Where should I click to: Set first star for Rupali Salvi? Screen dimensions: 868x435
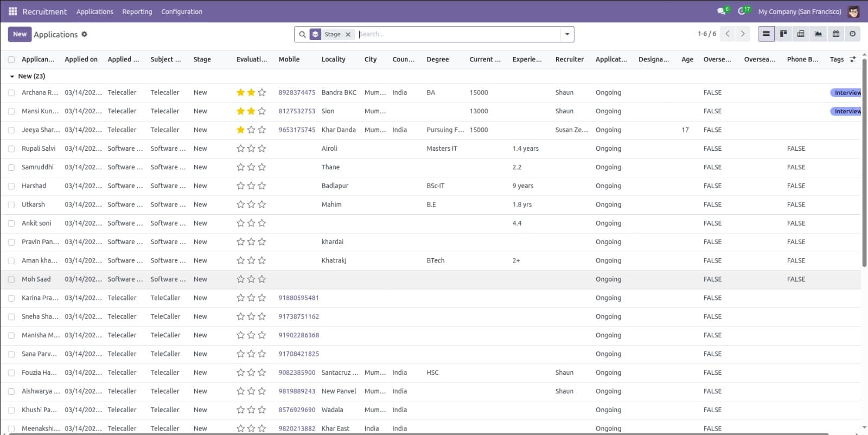click(x=241, y=149)
